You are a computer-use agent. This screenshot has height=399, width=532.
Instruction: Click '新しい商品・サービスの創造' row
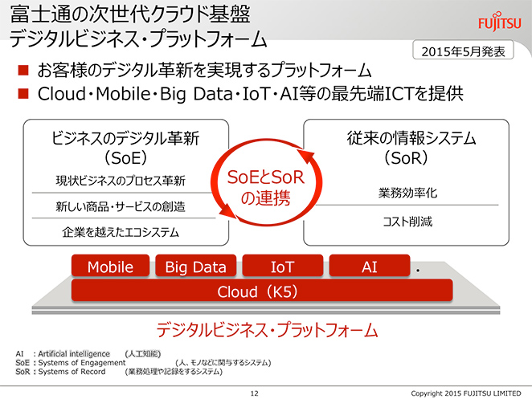click(121, 206)
